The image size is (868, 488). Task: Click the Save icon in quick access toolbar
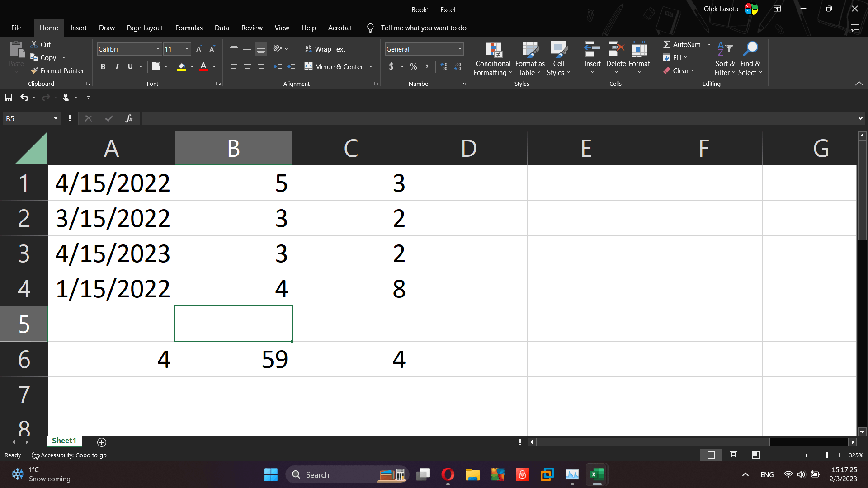(9, 98)
